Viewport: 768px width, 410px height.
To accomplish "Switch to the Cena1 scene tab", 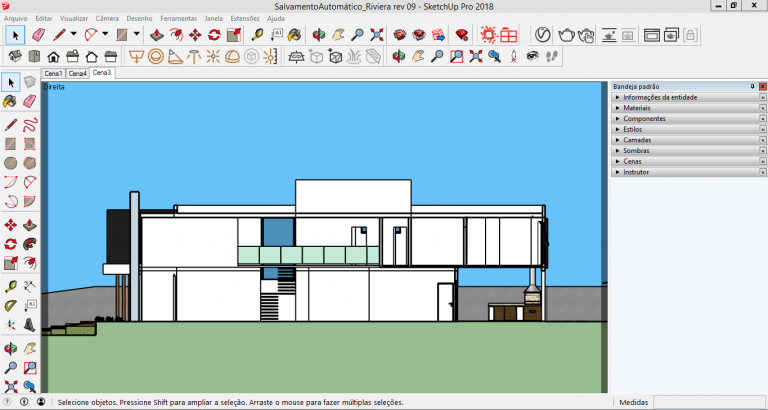I will [53, 73].
